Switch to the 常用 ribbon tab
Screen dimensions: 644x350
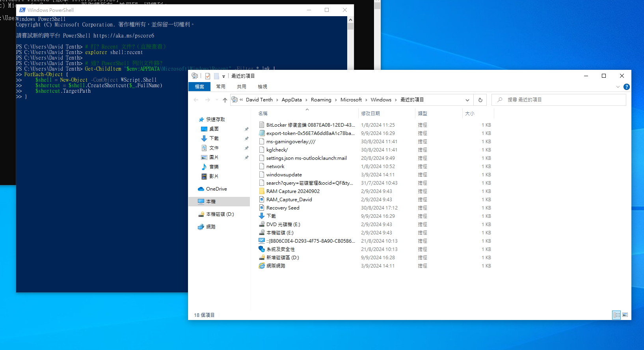click(x=221, y=87)
